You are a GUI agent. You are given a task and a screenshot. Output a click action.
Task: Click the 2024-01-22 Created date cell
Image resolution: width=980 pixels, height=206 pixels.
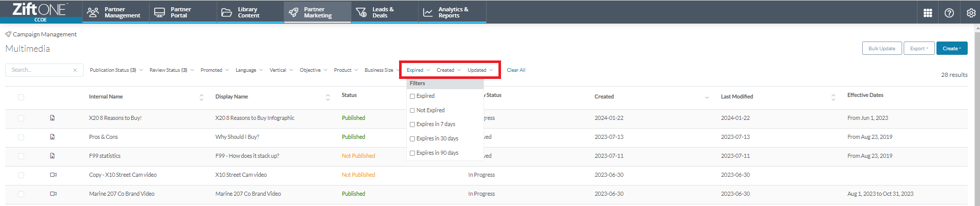coord(609,118)
